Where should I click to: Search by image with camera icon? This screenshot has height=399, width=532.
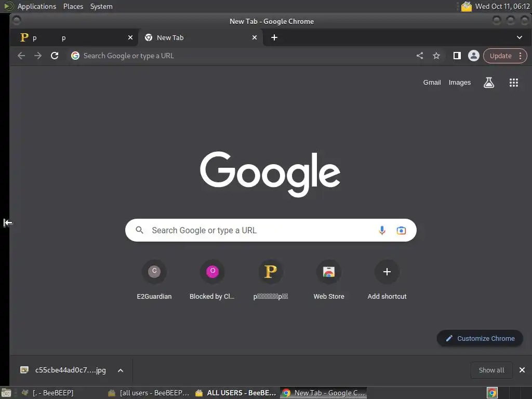click(x=401, y=230)
